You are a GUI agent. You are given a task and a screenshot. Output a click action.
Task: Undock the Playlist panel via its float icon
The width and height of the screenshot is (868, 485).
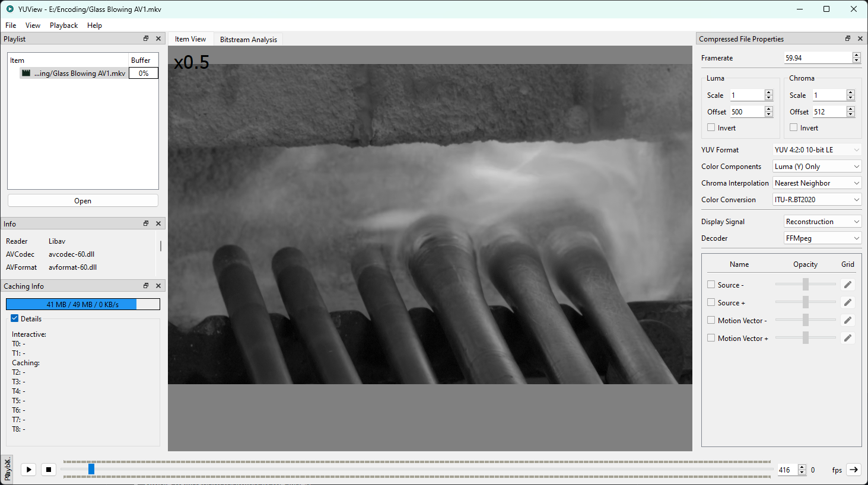(x=145, y=38)
